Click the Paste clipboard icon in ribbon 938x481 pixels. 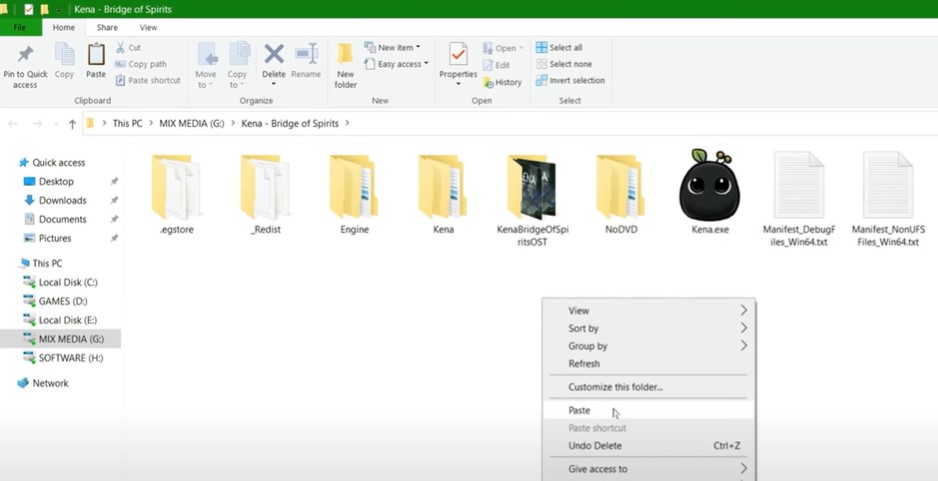pyautogui.click(x=96, y=54)
